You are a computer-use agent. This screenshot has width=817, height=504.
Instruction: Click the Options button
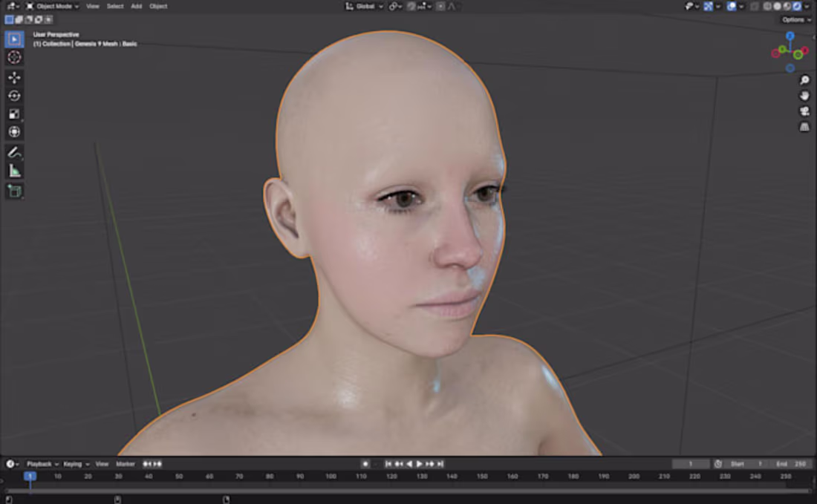(x=793, y=19)
